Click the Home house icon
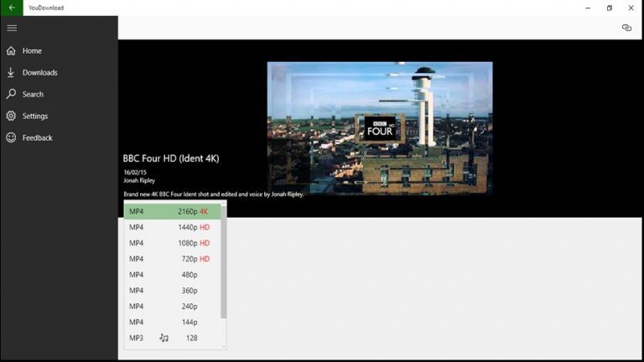Viewport: 644px width, 362px height. (x=11, y=51)
